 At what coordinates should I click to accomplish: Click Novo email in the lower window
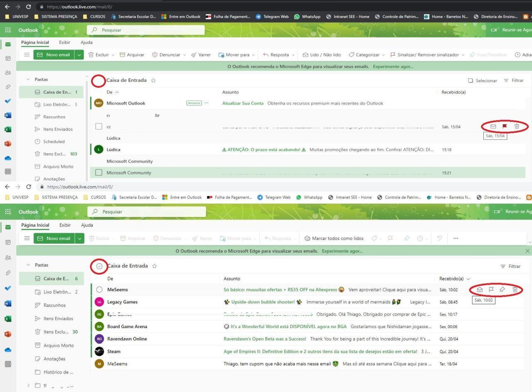[54, 238]
